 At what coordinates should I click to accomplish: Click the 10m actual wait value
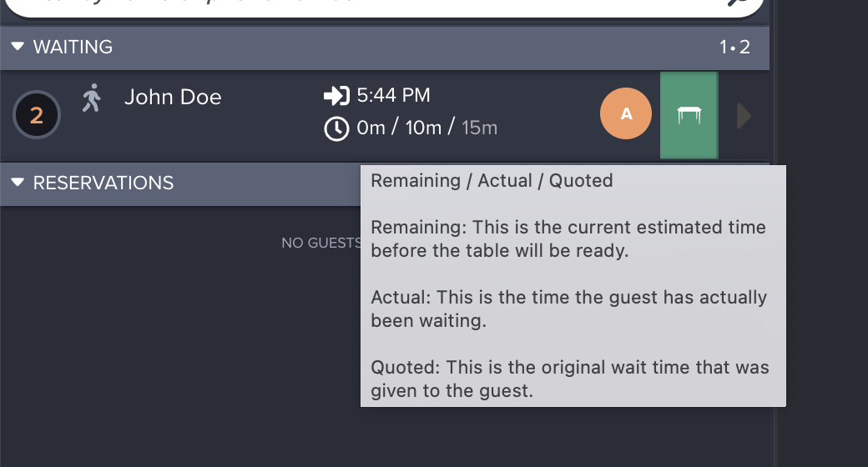[x=421, y=128]
